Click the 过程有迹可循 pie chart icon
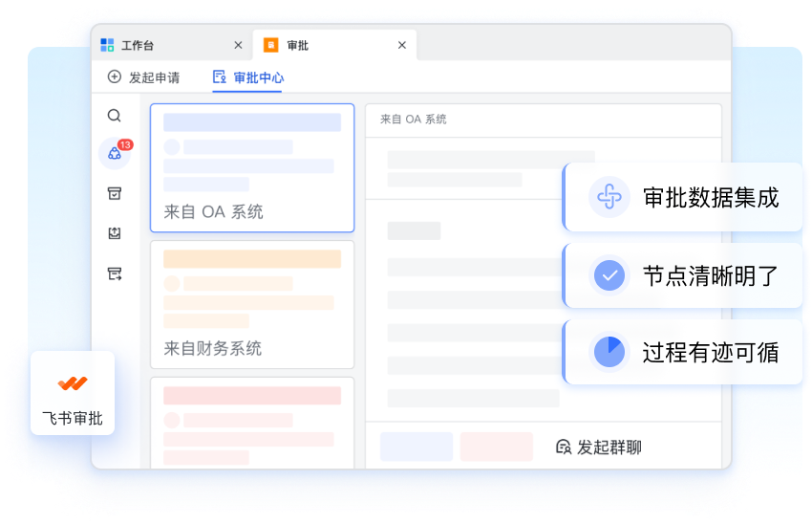The image size is (812, 524). [609, 352]
